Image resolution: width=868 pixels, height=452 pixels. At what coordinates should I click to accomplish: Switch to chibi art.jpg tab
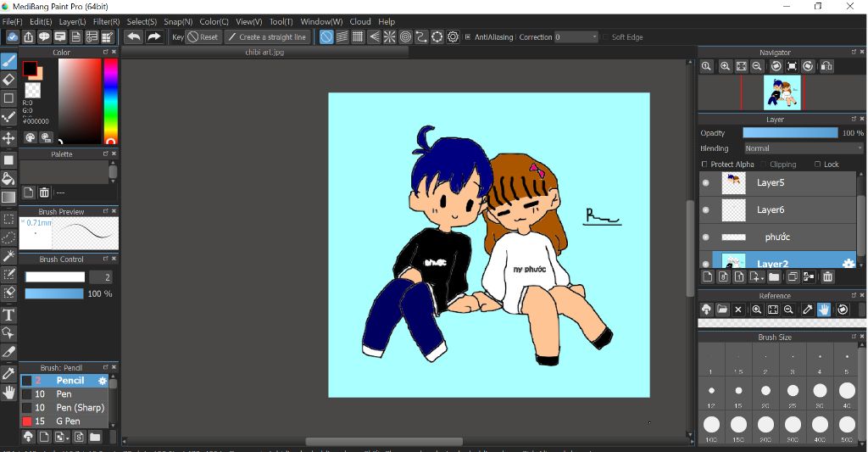[x=264, y=52]
